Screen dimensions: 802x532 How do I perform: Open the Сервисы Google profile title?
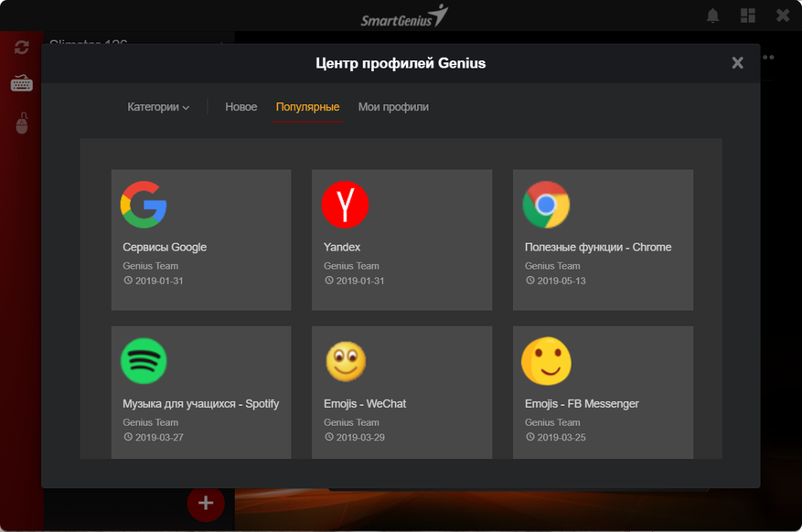(165, 247)
